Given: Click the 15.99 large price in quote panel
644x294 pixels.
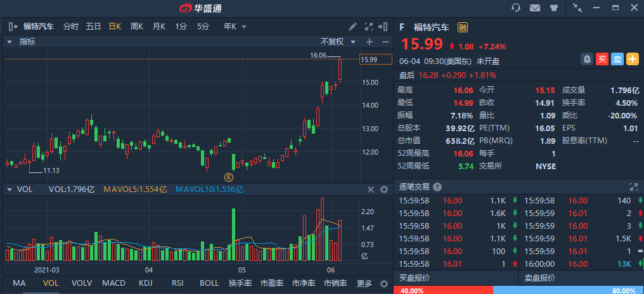Looking at the screenshot, I should click(x=422, y=44).
